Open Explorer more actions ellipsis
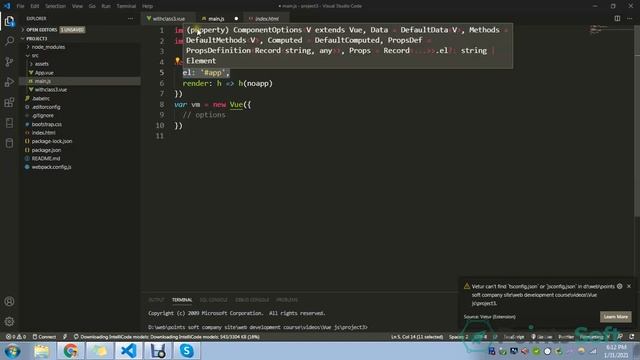Screen dimensions: 640x360 [x=130, y=18]
